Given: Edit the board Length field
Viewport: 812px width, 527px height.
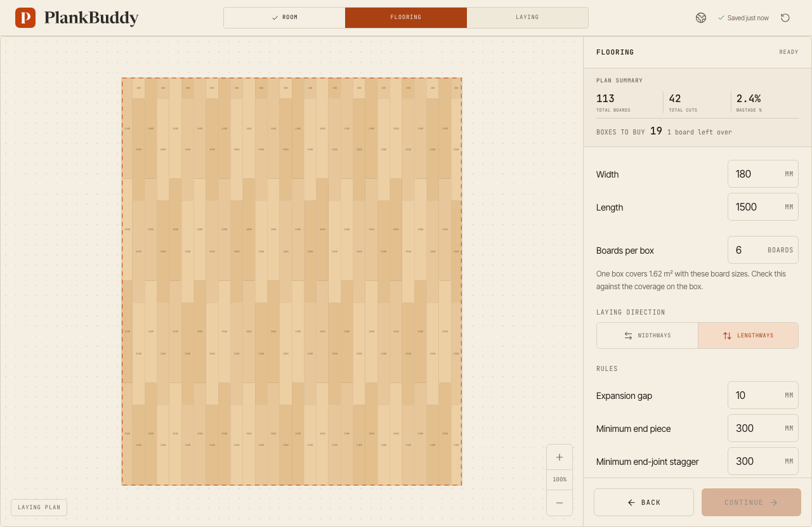Looking at the screenshot, I should (x=763, y=207).
